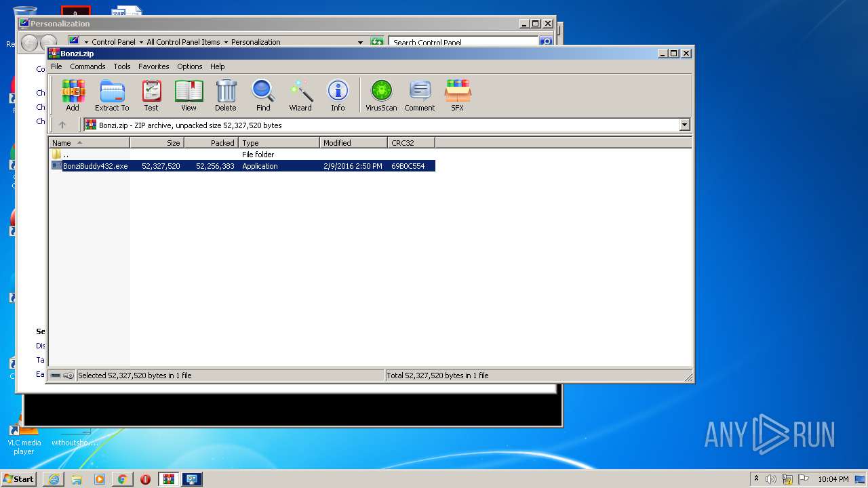
Task: Open address history dropdown in Personalization window
Action: click(x=360, y=42)
